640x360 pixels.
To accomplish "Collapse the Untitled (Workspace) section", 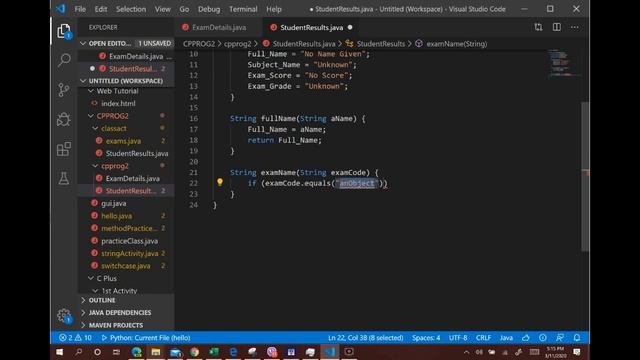I will pyautogui.click(x=83, y=81).
